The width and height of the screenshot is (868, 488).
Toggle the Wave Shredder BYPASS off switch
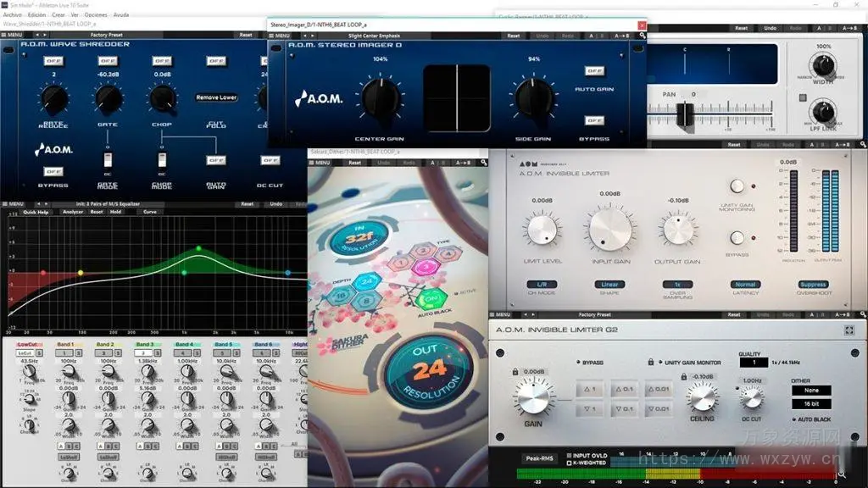53,171
